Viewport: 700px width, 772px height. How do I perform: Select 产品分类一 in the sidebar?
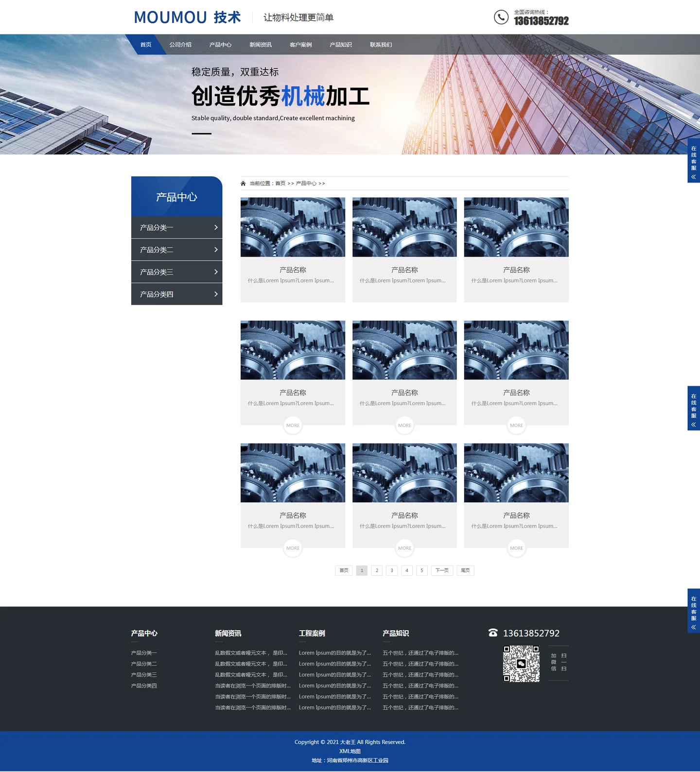click(176, 227)
